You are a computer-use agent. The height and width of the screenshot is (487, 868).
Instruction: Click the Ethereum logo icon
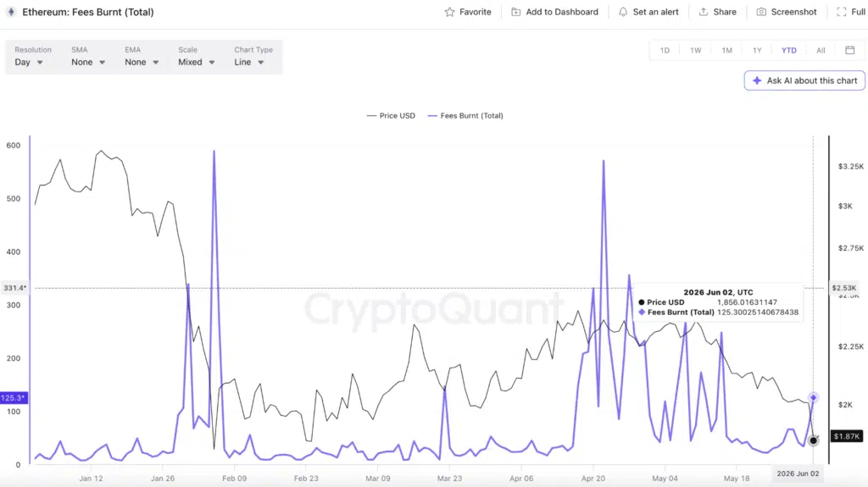(11, 12)
